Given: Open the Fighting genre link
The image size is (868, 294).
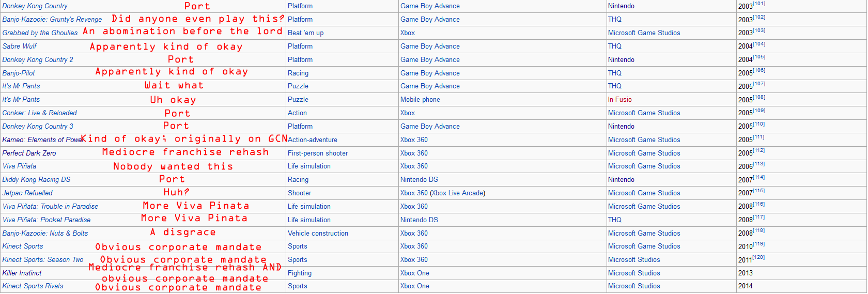Looking at the screenshot, I should 300,273.
